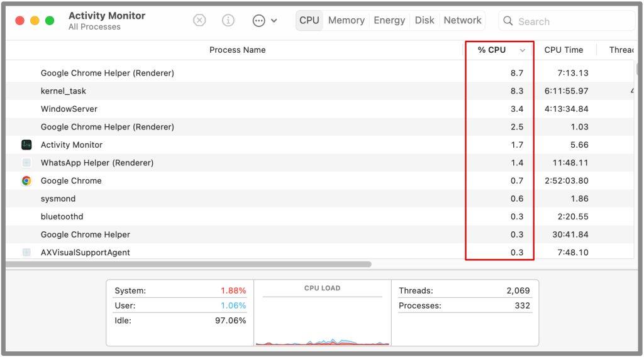Toggle the % CPU sort direction arrow
The width and height of the screenshot is (644, 357).
point(523,50)
